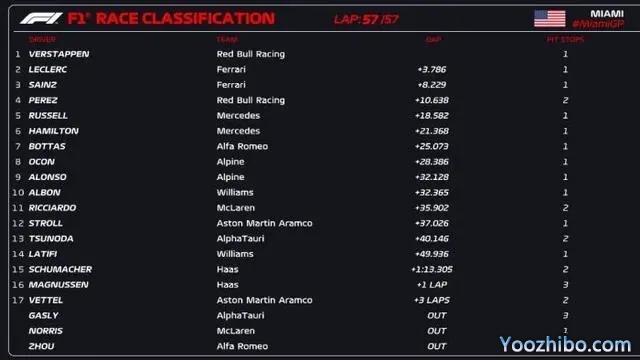Click HAMILTON driver name

[53, 131]
